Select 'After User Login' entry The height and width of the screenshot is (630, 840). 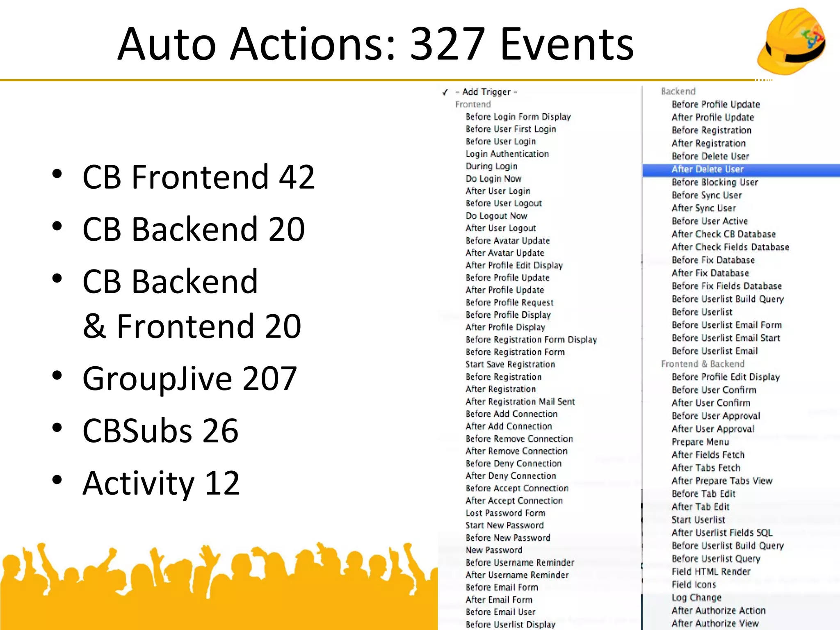(x=498, y=191)
